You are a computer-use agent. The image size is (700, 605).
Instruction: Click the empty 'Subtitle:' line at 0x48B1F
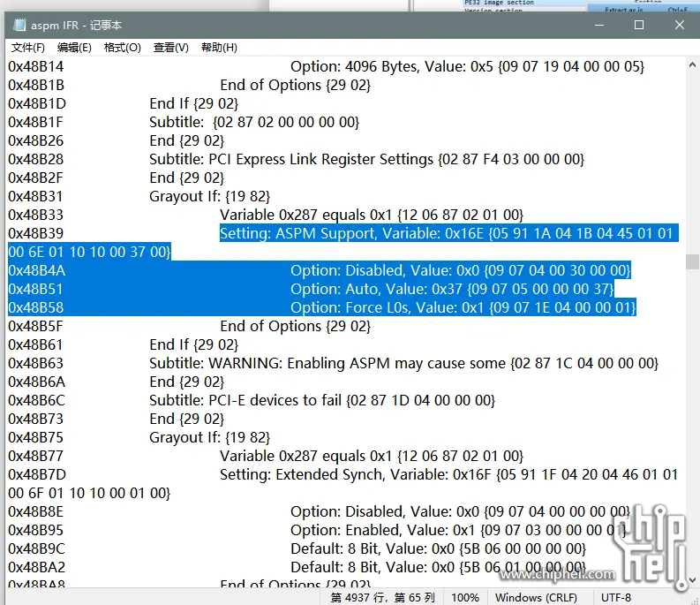pyautogui.click(x=254, y=122)
